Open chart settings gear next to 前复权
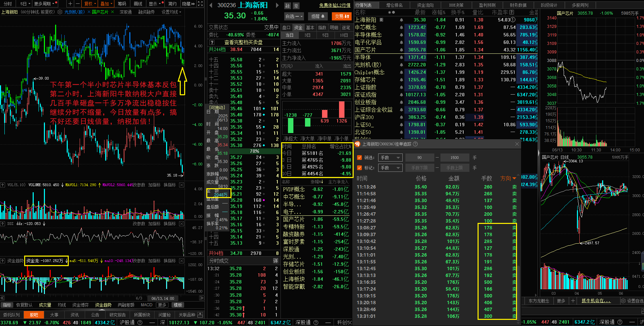This screenshot has height=326, width=644. [60, 12]
